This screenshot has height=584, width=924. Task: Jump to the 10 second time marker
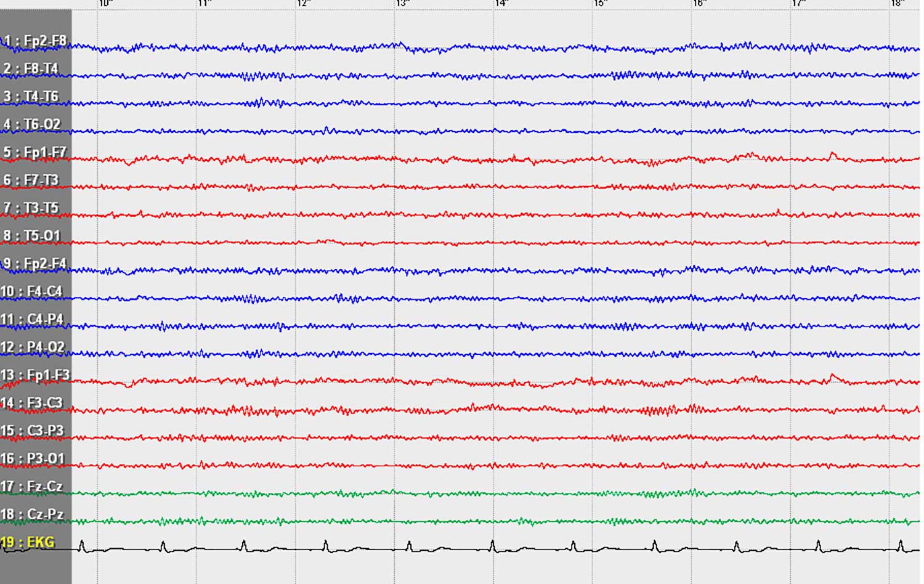point(105,4)
